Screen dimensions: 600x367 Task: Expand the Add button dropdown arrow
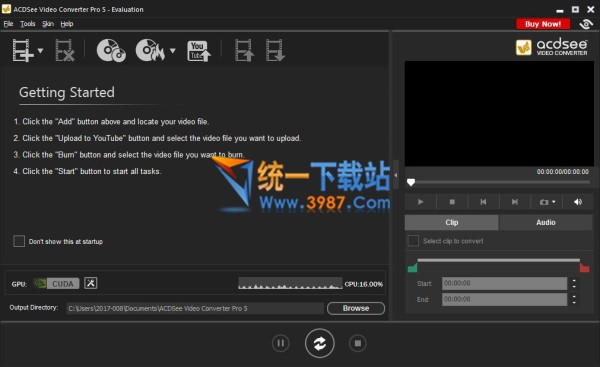click(40, 50)
